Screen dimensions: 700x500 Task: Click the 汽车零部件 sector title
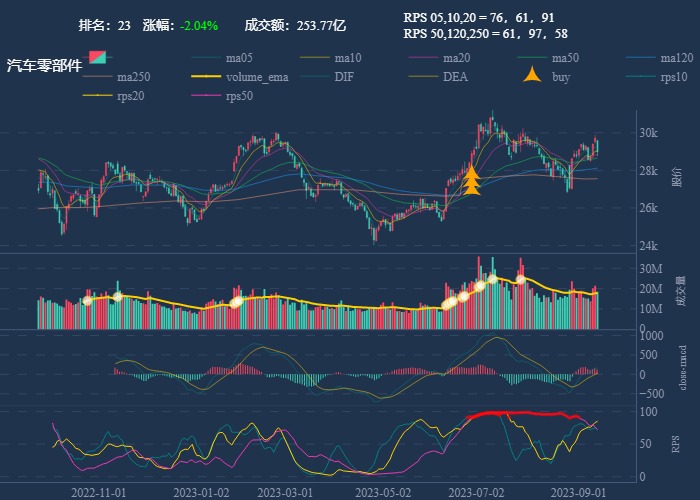[45, 66]
